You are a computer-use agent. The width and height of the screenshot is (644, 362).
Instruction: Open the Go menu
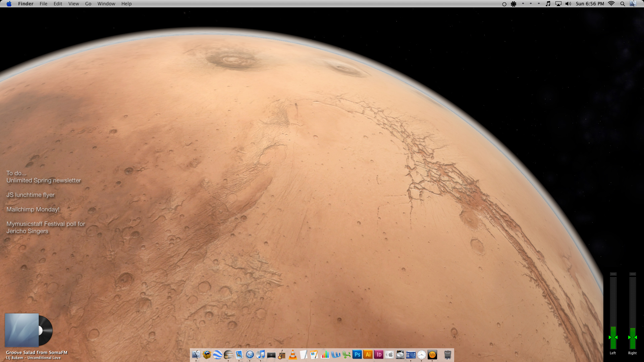88,4
